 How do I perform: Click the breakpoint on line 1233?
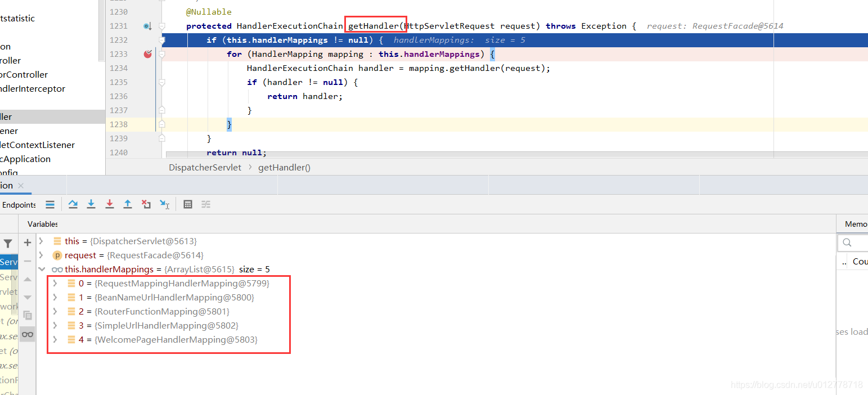147,54
